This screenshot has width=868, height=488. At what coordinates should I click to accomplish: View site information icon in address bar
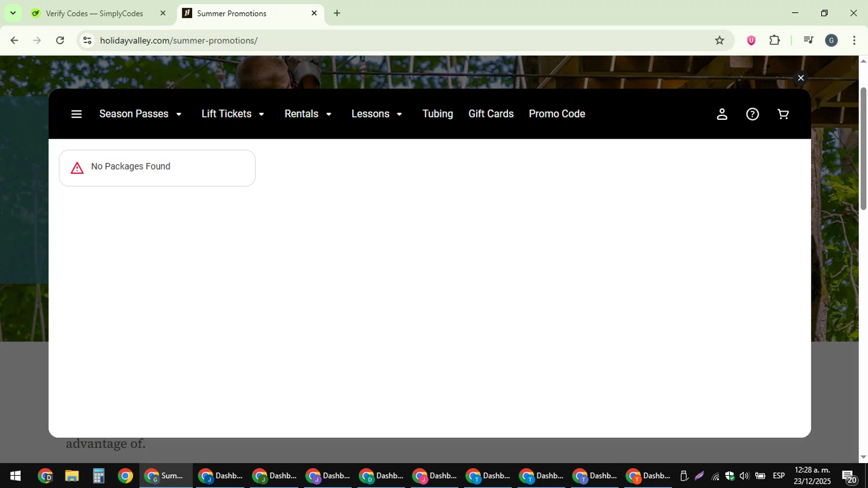point(87,41)
